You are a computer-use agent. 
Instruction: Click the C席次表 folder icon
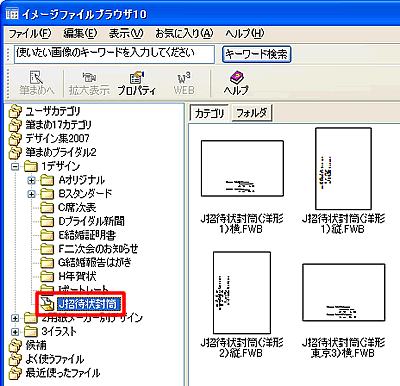47,207
